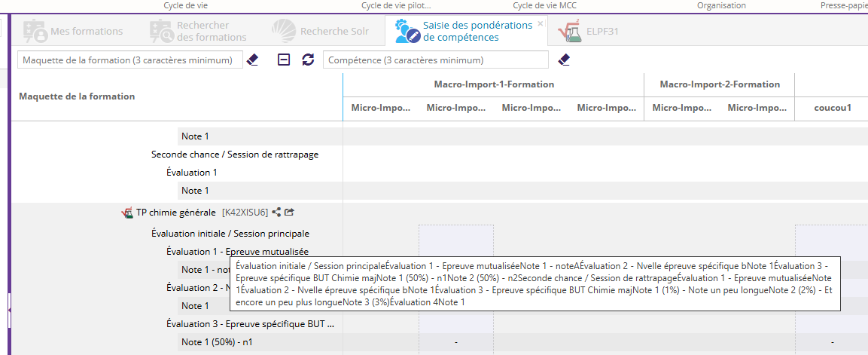The image size is (868, 355).
Task: Click the share icon next to TP chimie générale
Action: point(276,213)
